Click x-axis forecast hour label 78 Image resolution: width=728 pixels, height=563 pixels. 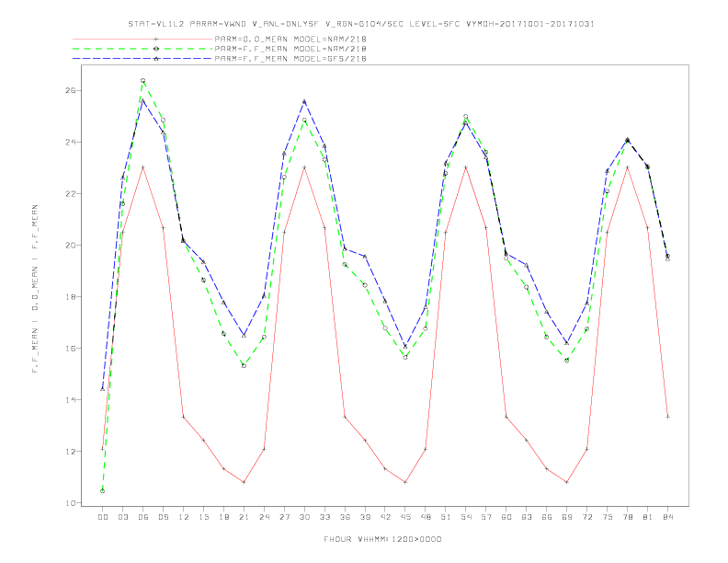pos(627,517)
